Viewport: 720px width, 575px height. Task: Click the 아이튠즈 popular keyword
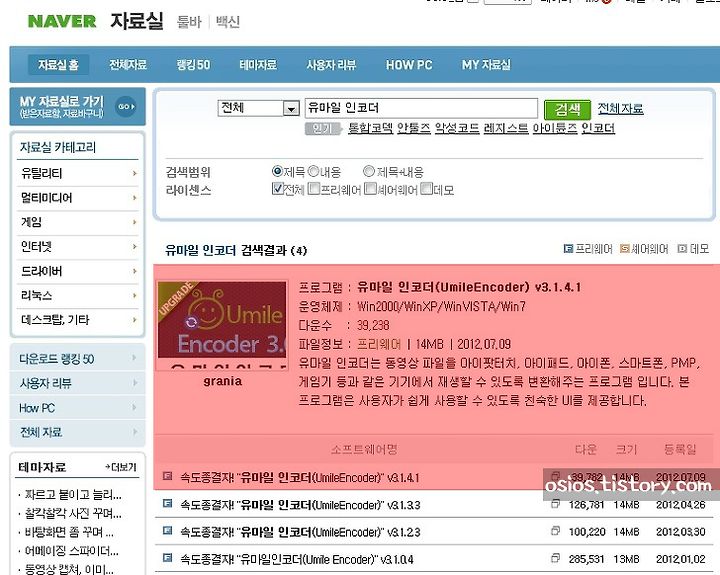tap(555, 128)
